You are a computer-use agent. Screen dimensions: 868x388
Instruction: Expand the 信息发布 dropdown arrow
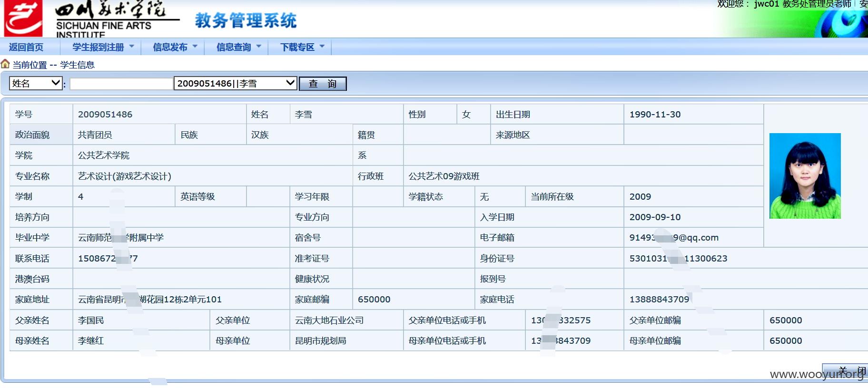195,47
